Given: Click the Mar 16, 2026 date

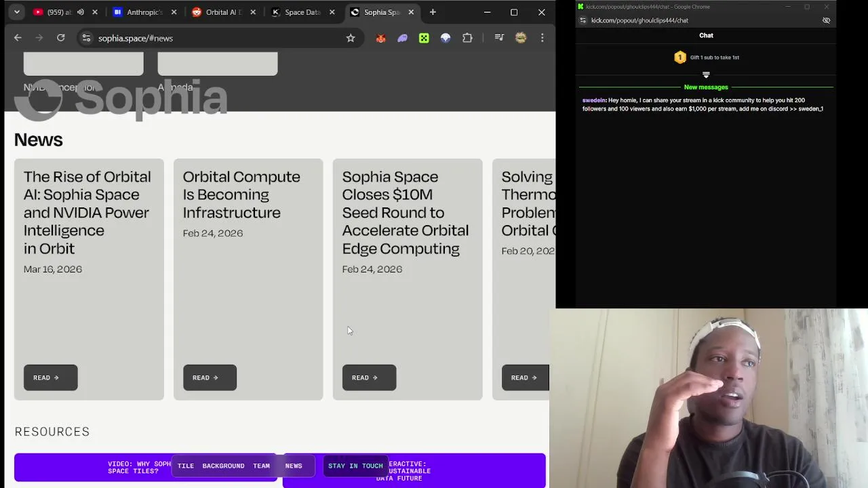Looking at the screenshot, I should click(53, 269).
